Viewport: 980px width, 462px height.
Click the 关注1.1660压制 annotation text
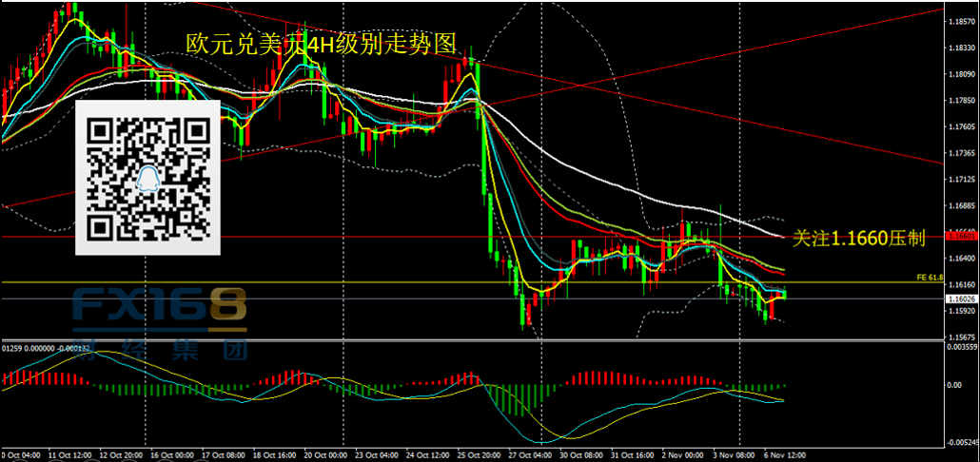858,239
